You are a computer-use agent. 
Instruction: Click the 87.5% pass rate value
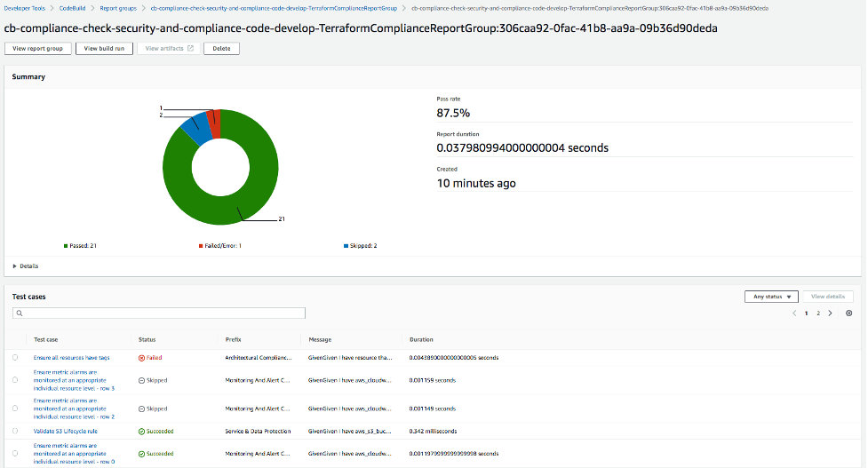[x=453, y=113]
